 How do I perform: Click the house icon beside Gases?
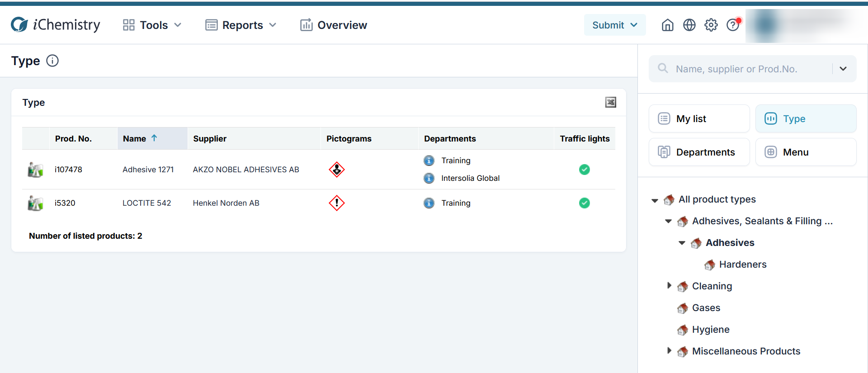pos(683,308)
